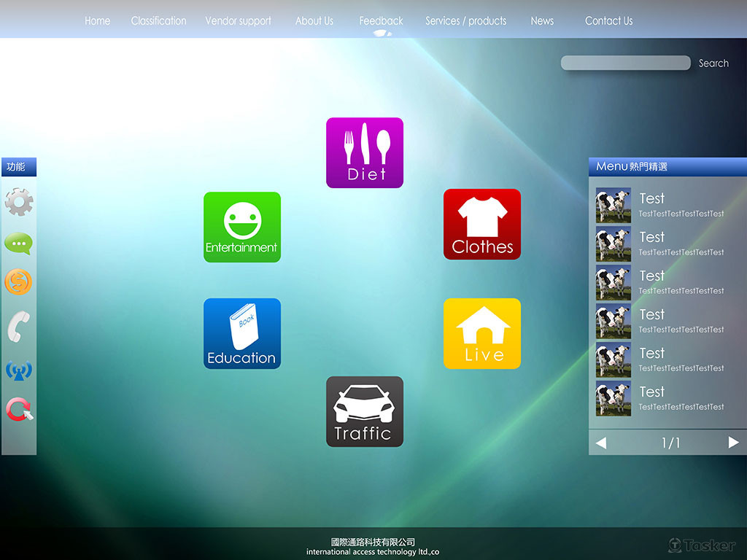Click the orange currency exchange icon
The image size is (747, 560).
[18, 281]
